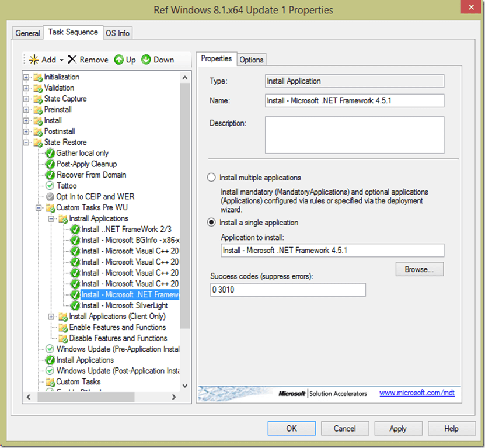Select the Tattoo step icon
485x448 pixels.
50,186
